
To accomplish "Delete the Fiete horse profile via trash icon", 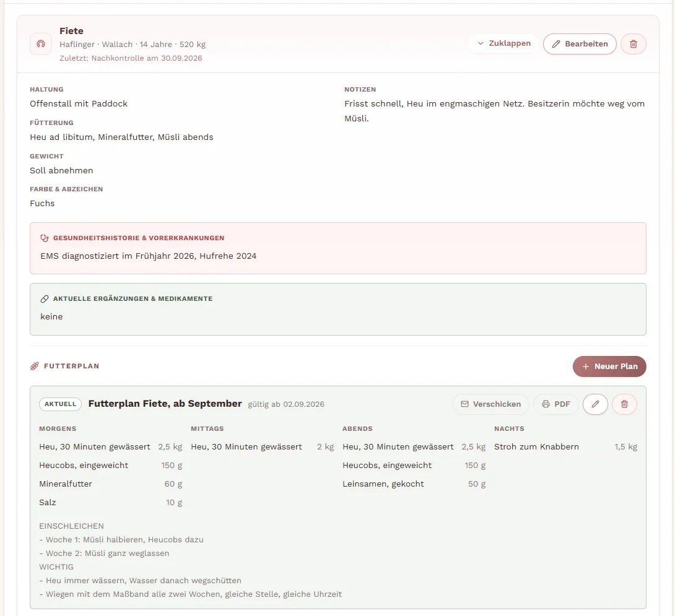I will [x=634, y=44].
